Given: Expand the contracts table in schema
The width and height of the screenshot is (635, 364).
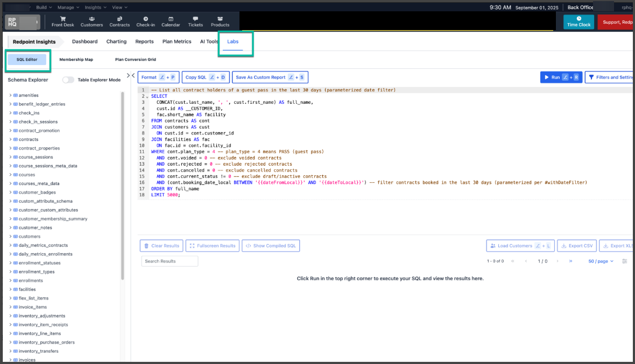Looking at the screenshot, I should (x=10, y=139).
